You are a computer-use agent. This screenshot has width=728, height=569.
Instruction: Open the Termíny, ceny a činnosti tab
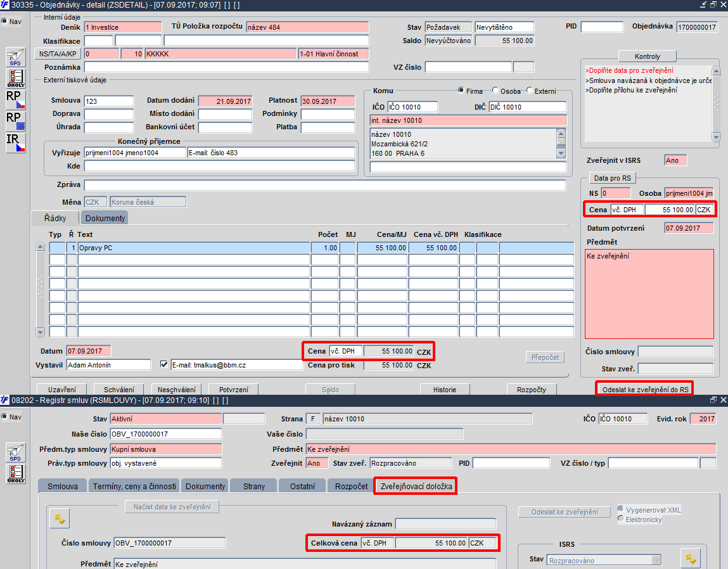tap(134, 486)
